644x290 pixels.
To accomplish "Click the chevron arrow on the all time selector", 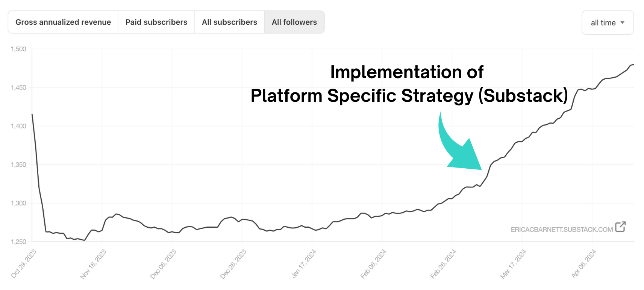I will click(623, 23).
